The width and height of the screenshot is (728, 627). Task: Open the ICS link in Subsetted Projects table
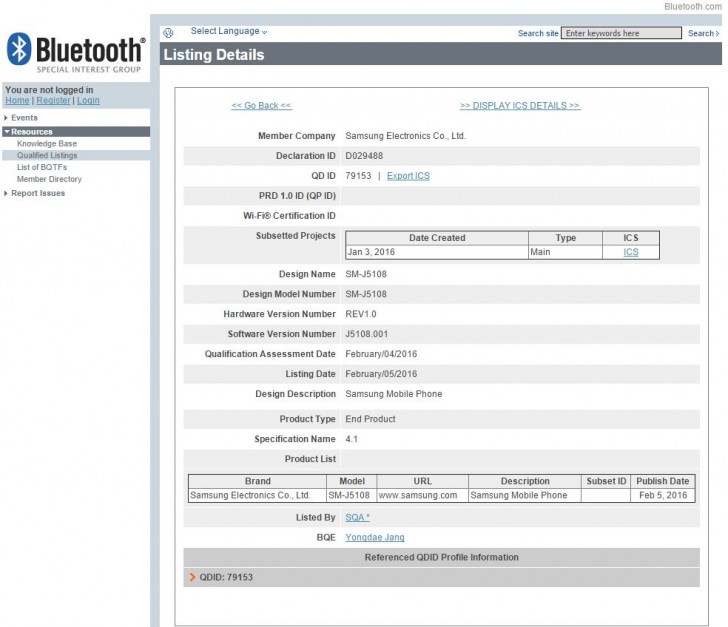coord(630,253)
